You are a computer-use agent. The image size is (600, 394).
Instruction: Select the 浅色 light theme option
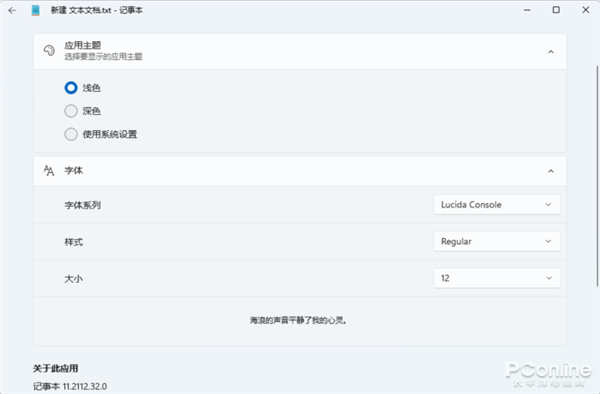[x=71, y=88]
